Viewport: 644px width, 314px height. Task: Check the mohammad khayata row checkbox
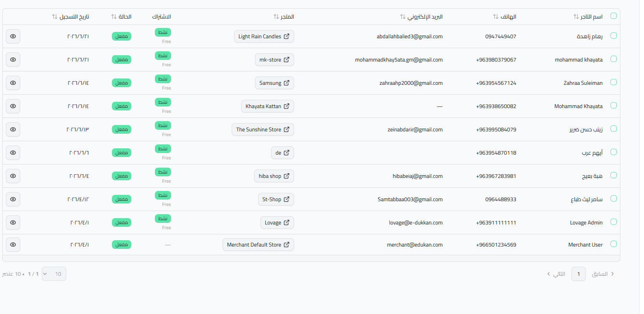[614, 59]
